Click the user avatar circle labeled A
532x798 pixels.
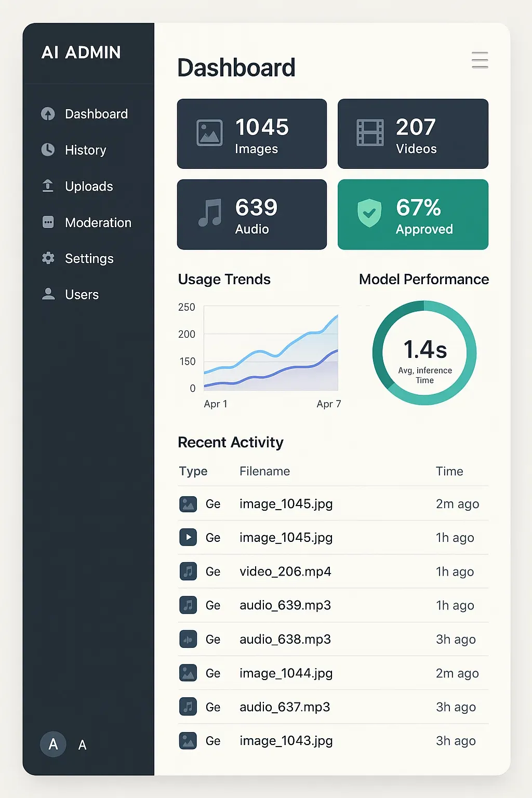53,744
